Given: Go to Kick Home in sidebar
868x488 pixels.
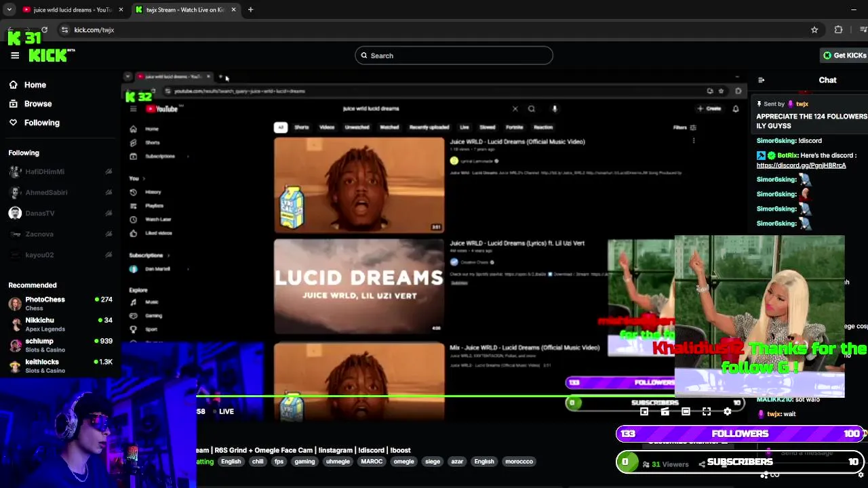Looking at the screenshot, I should tap(28, 85).
